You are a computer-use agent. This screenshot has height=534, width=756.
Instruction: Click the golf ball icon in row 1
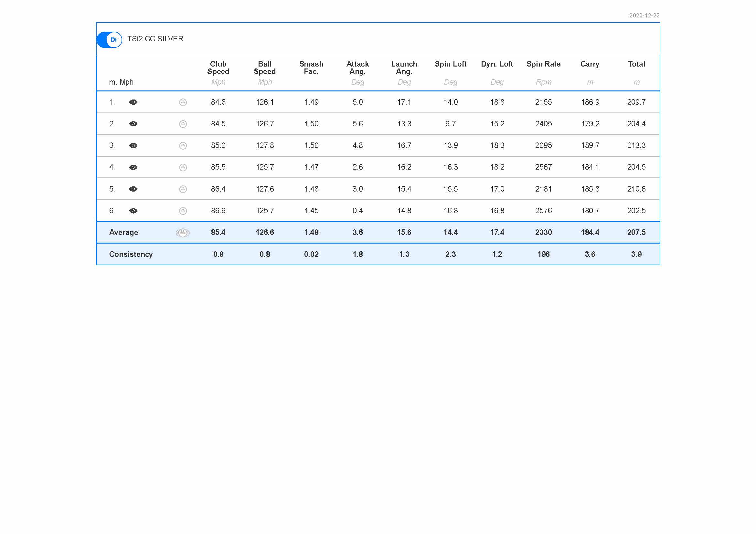pyautogui.click(x=183, y=102)
